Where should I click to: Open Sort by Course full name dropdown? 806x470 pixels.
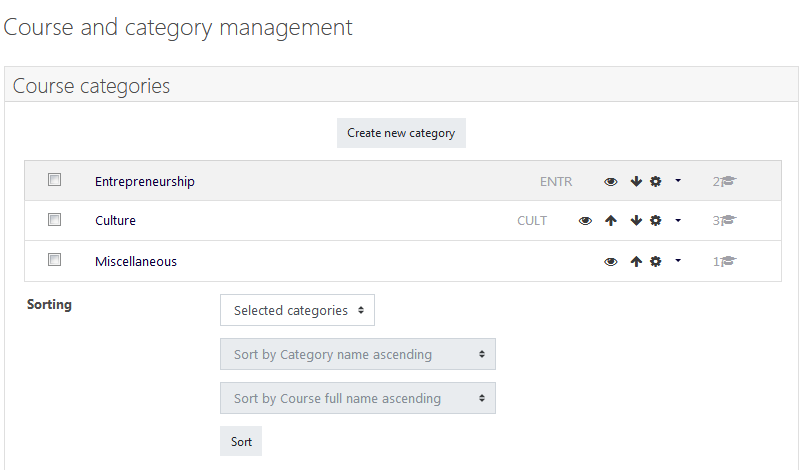coord(358,398)
